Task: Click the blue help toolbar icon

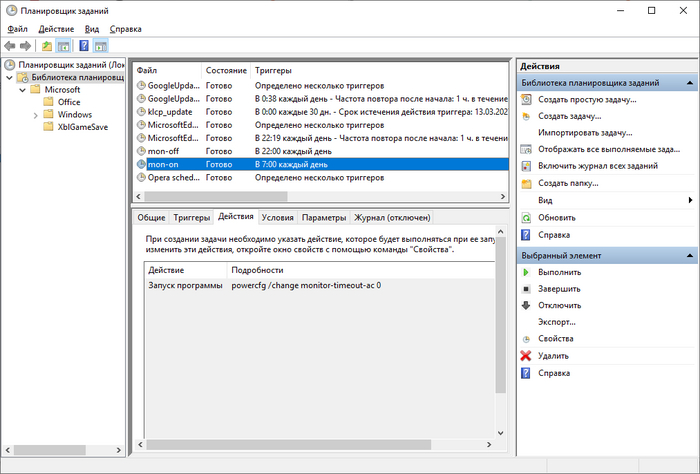Action: (83, 46)
